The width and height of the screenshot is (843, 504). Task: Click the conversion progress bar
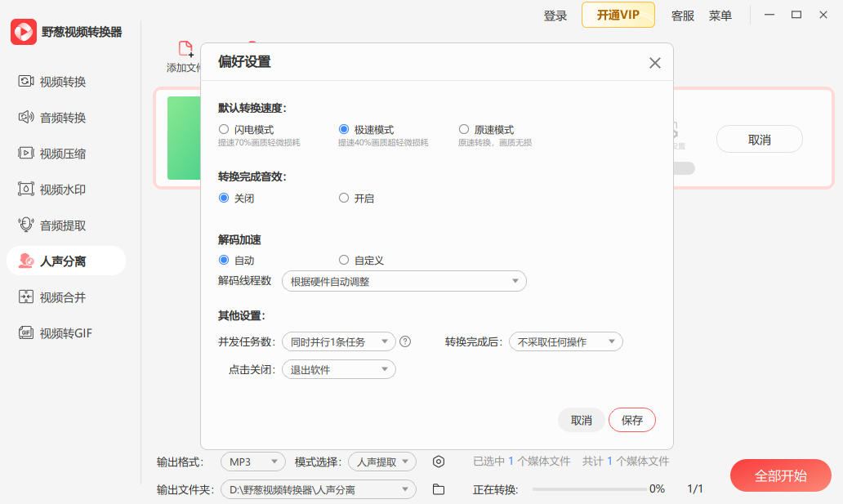588,490
